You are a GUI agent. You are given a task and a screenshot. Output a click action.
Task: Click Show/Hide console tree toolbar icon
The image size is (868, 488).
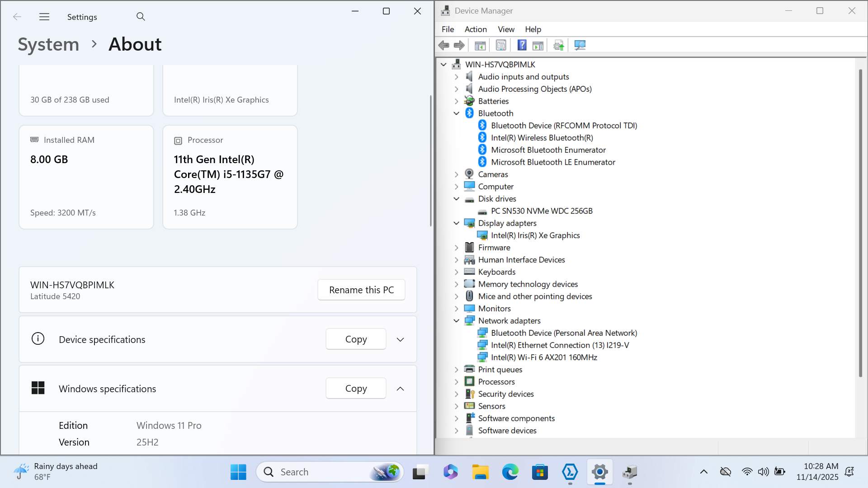coord(480,45)
